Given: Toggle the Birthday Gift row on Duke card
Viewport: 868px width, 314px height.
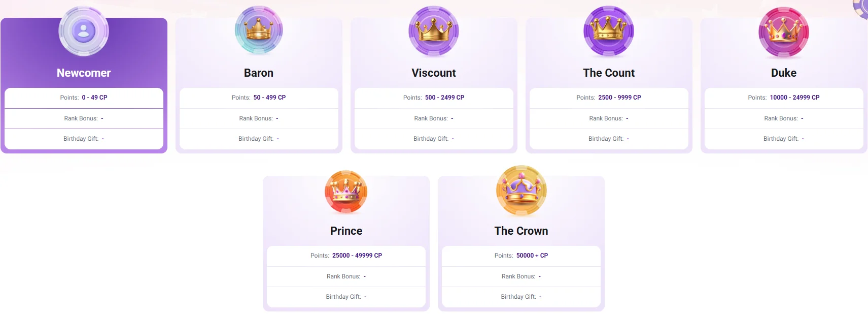Looking at the screenshot, I should 783,138.
